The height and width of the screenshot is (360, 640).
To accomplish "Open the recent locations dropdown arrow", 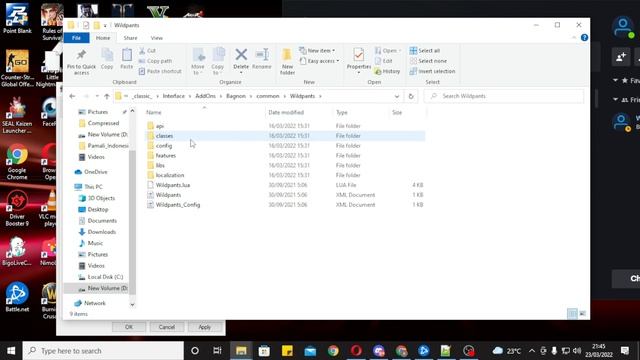I will [97, 96].
